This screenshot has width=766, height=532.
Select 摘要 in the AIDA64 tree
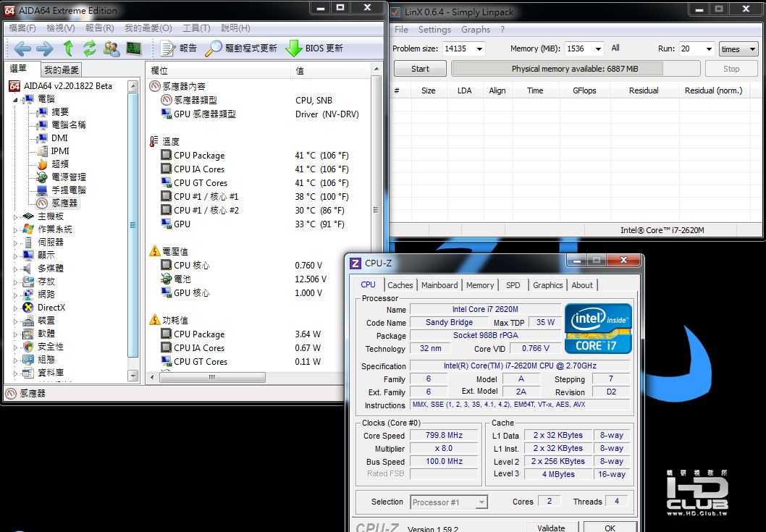59,112
